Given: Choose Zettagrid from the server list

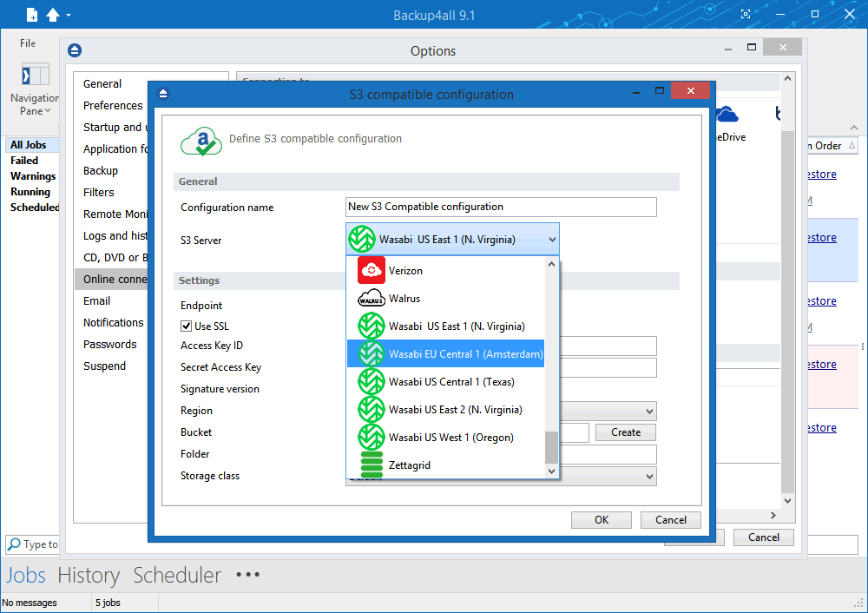Looking at the screenshot, I should pos(445,465).
